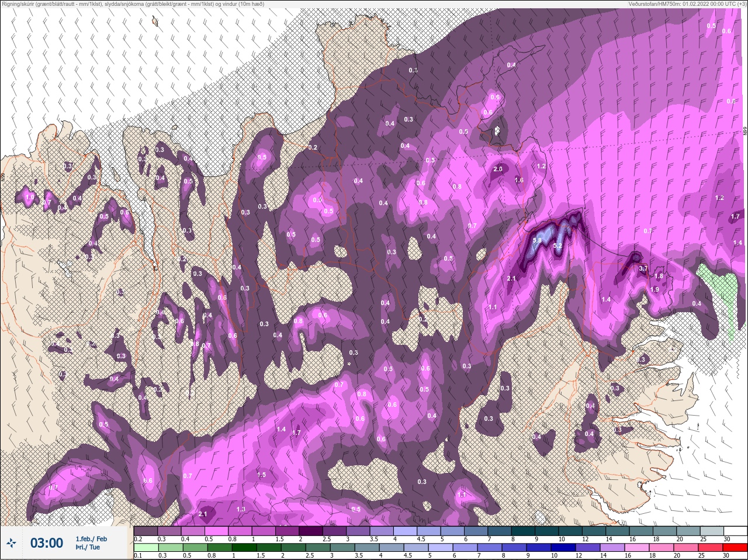Click the 5.2 precipitation value on the map

coord(557,246)
